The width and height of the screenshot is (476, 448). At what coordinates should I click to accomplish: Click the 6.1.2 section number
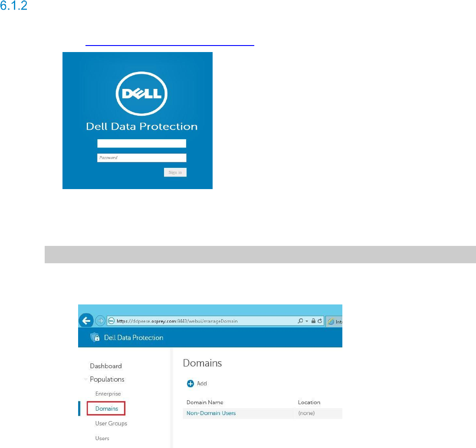[13, 6]
